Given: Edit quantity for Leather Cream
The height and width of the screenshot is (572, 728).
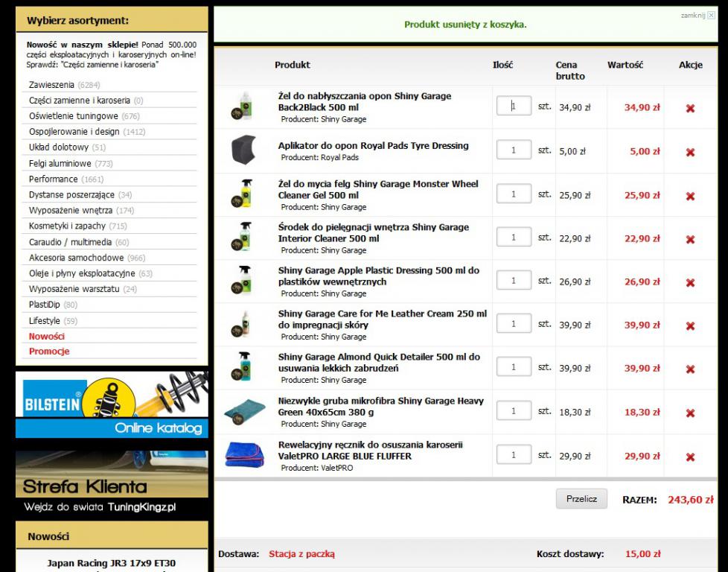Looking at the screenshot, I should pos(514,323).
